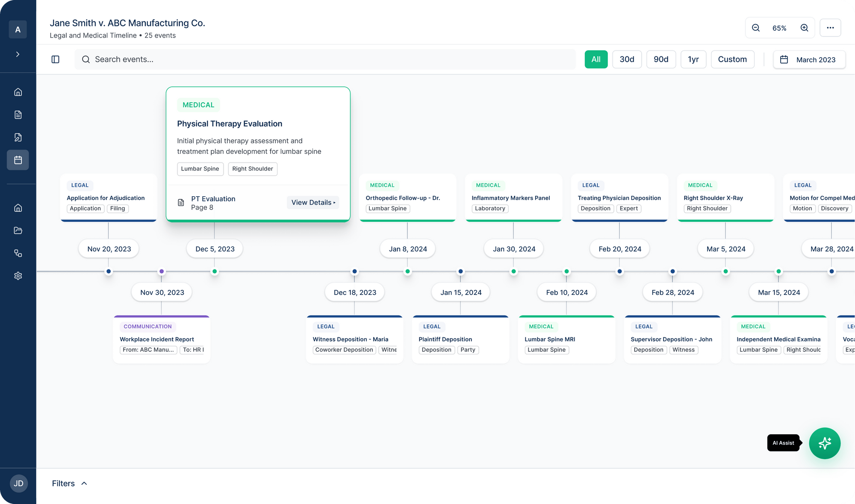This screenshot has width=855, height=504.
Task: Select the All time range filter
Action: coord(596,59)
